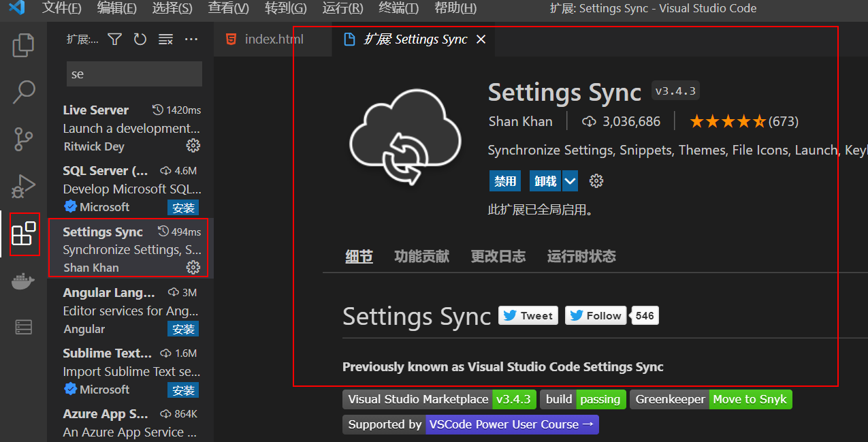
Task: Select the 功能贡献 tab
Action: coord(421,257)
